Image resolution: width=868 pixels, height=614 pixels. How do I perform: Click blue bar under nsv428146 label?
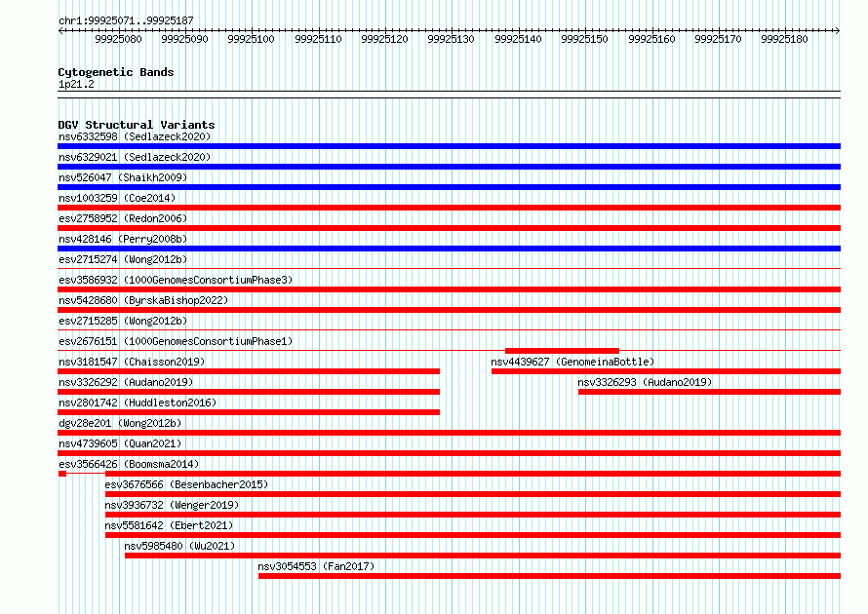pos(449,249)
